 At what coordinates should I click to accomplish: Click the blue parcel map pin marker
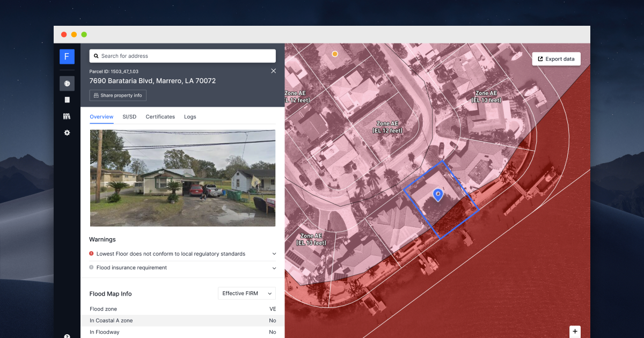tap(438, 195)
